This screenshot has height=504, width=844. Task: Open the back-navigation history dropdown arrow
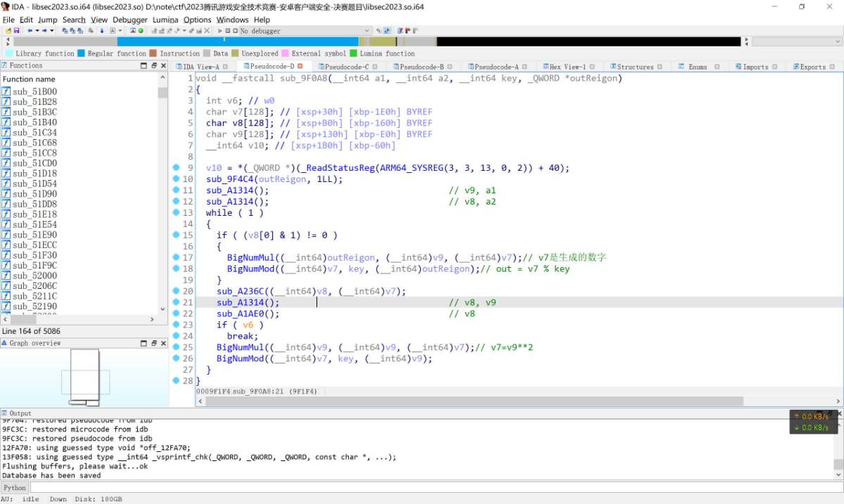(37, 31)
